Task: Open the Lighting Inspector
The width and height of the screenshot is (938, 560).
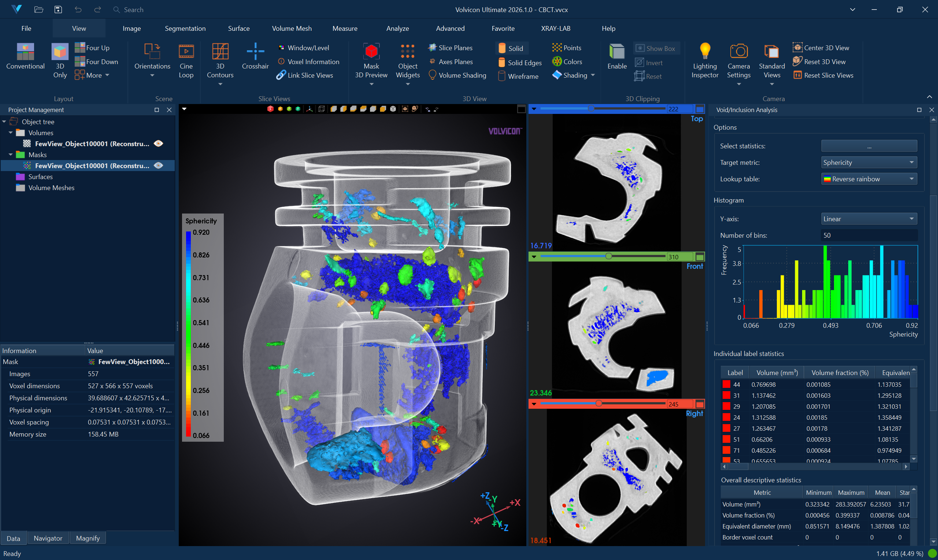Action: coord(704,51)
